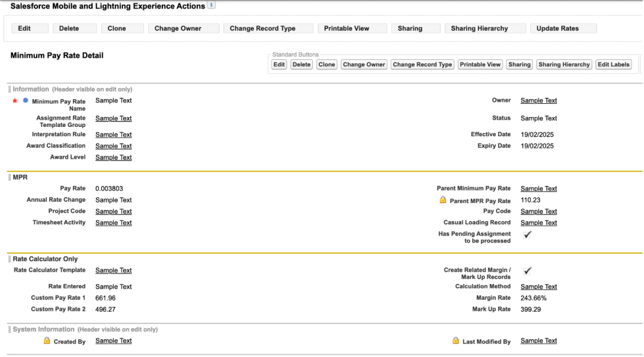Screen dimensions: 644x357
Task: Select the Expiry Date value 19/02/2025
Action: click(537, 146)
